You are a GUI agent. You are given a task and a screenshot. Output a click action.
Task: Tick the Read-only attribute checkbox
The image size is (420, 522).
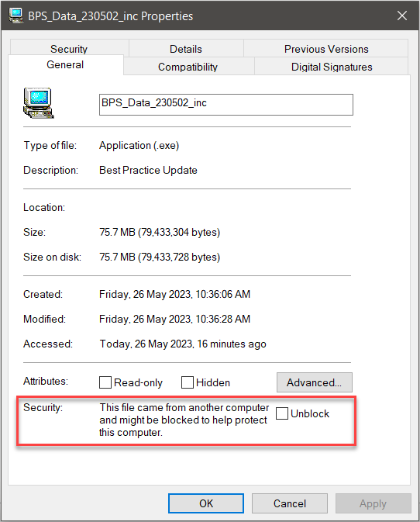(105, 382)
